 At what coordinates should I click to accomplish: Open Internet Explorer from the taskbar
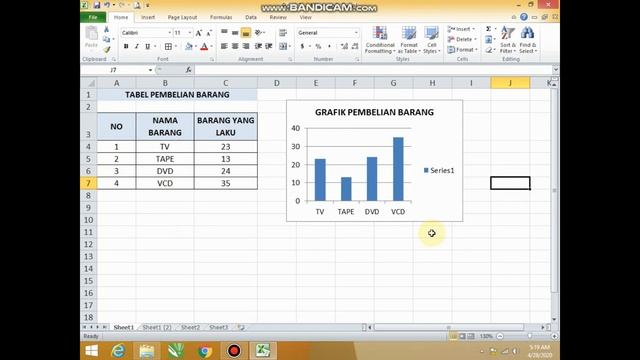point(118,351)
